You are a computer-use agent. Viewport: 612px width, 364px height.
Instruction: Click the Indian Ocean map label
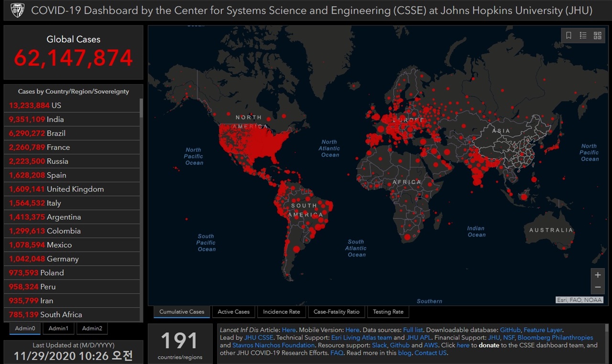coord(476,232)
